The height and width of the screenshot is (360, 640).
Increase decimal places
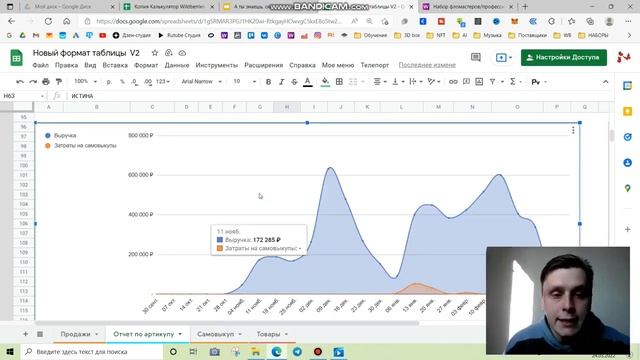click(x=148, y=82)
